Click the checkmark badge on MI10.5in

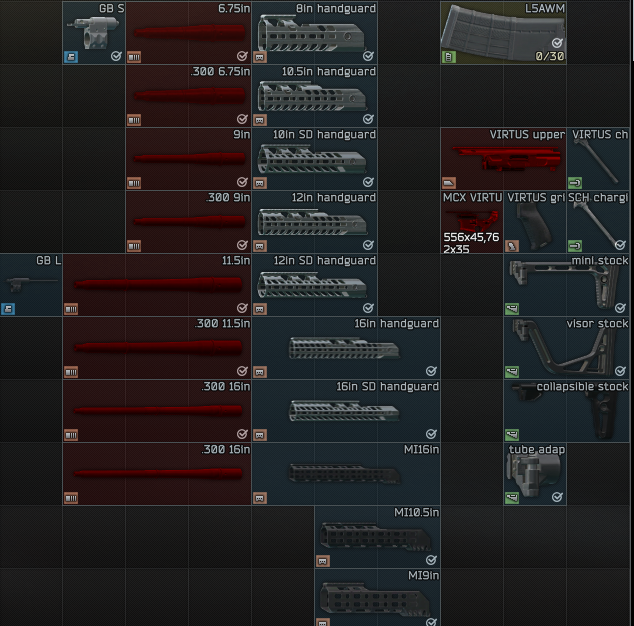431,560
